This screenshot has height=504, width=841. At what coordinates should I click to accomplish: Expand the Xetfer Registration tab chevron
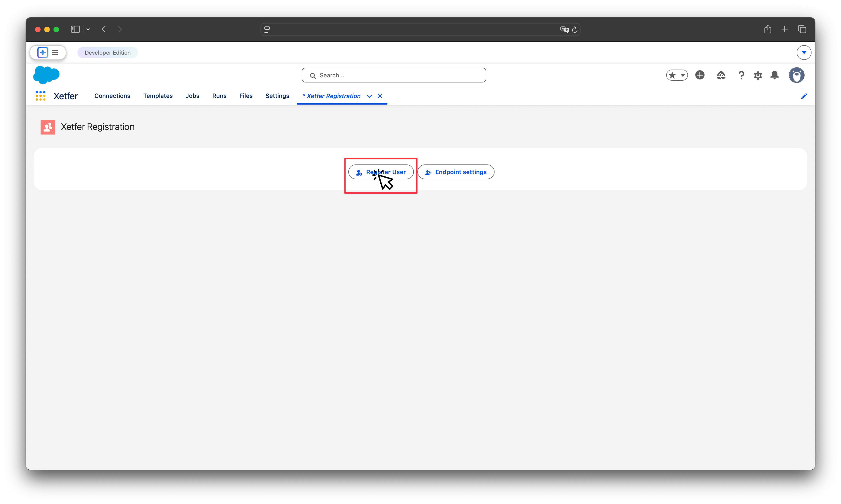pos(369,96)
